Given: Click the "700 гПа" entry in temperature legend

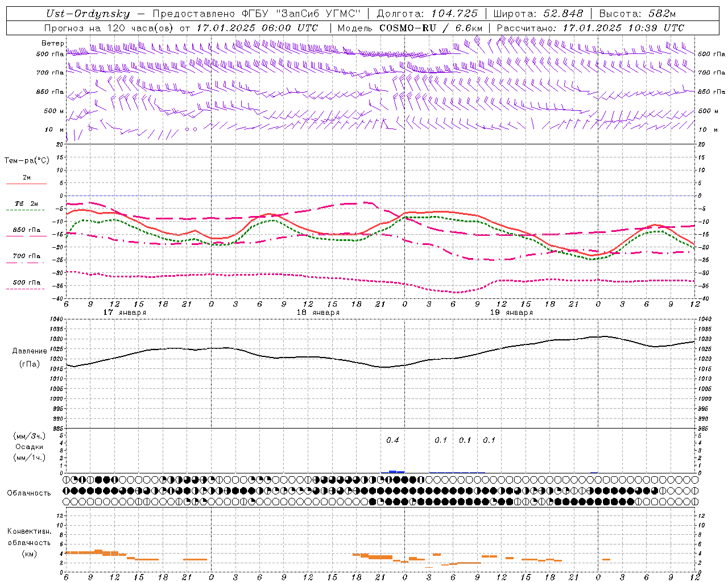Looking at the screenshot, I should coord(27,256).
